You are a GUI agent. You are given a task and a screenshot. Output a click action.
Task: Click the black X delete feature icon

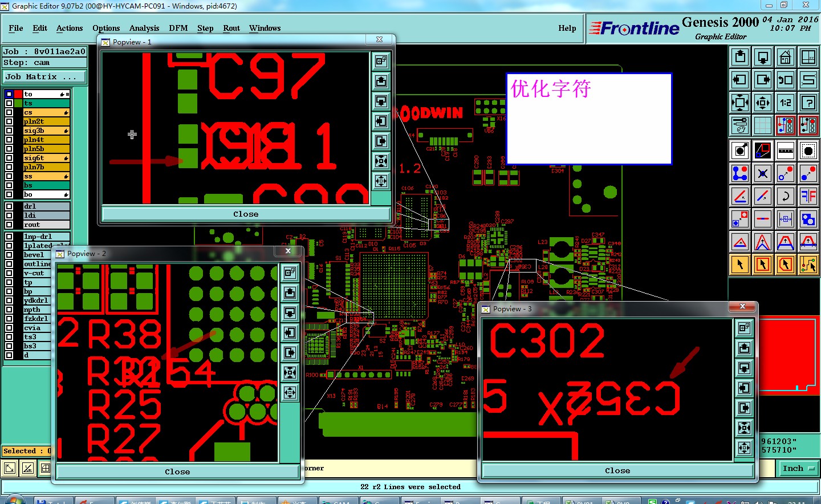pos(763,173)
